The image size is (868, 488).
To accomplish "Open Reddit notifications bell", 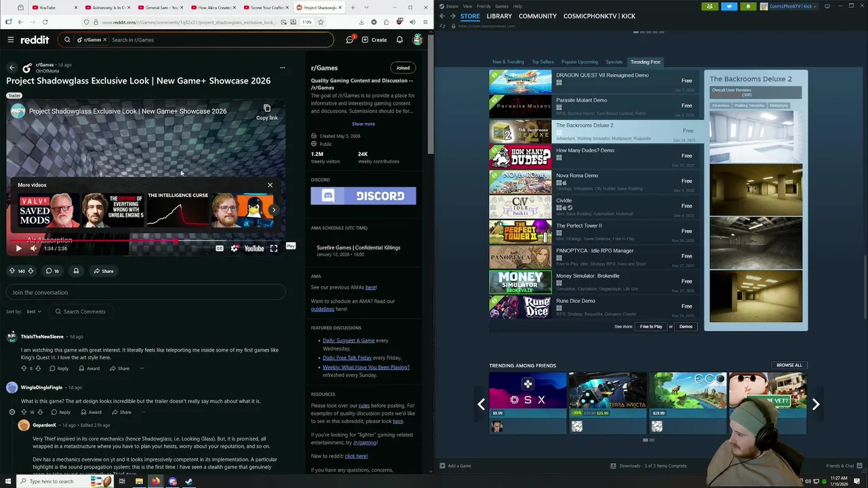I will [x=399, y=40].
